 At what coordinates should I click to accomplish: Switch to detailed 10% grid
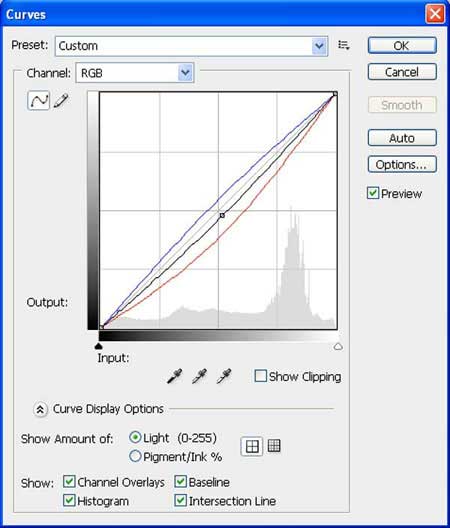274,446
